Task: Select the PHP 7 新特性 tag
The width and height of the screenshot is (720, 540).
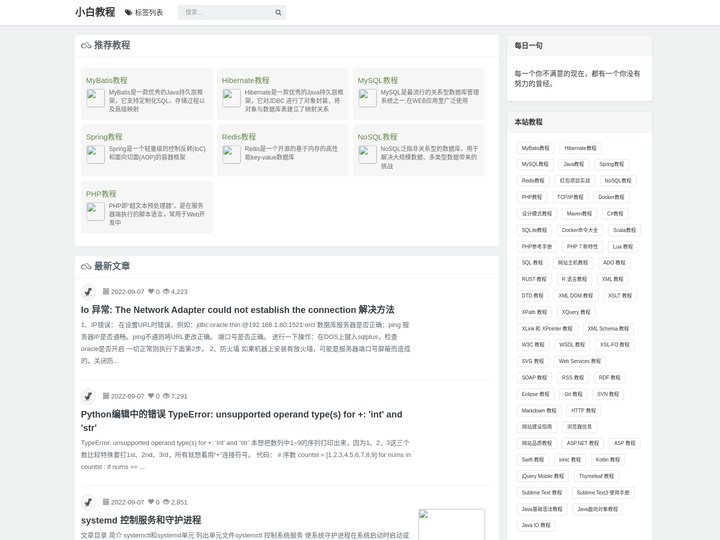Action: click(x=582, y=247)
